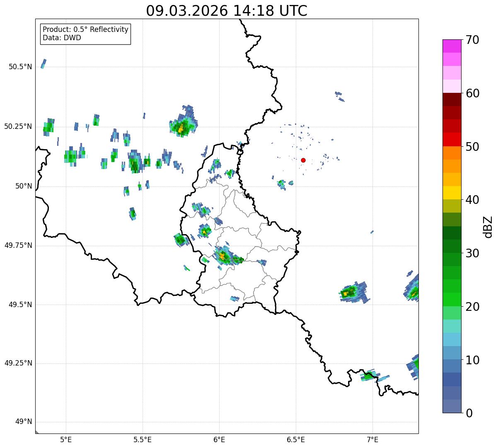498x448 pixels.
Task: Click the Data: DWD text line
Action: click(62, 38)
